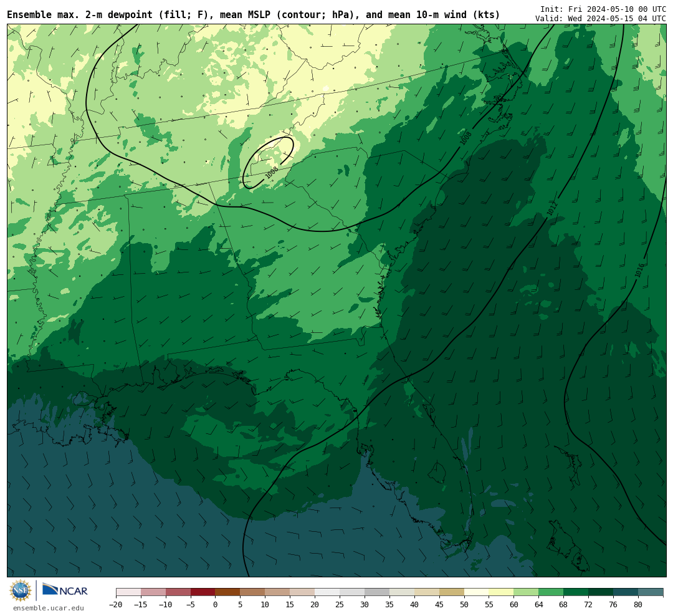The image size is (673, 616).
Task: Click the colorbar tick label -20
Action: (x=116, y=604)
